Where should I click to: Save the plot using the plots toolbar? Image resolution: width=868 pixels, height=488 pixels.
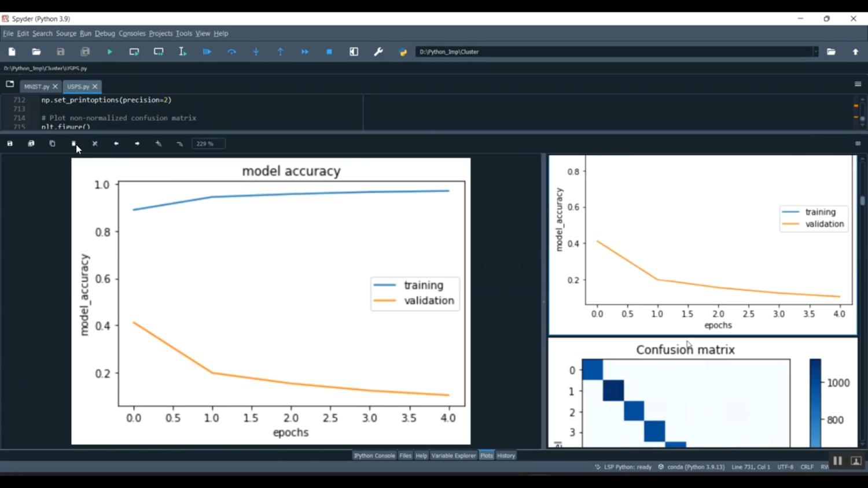click(10, 143)
